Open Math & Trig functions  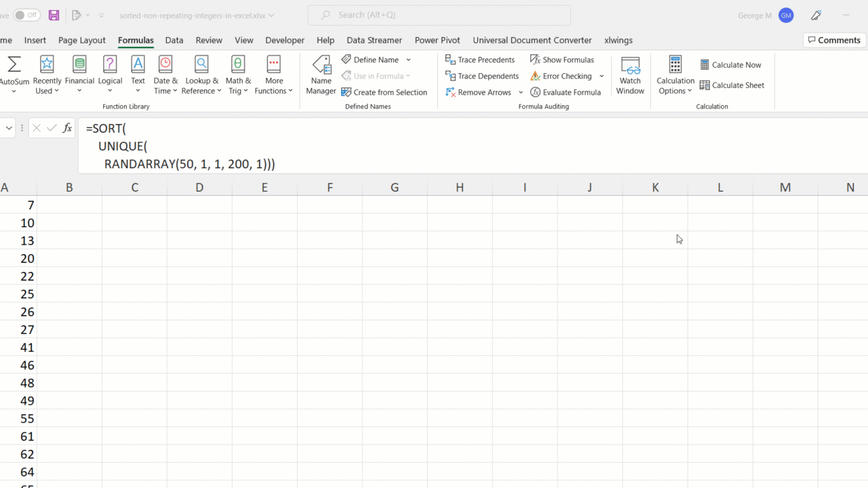238,75
